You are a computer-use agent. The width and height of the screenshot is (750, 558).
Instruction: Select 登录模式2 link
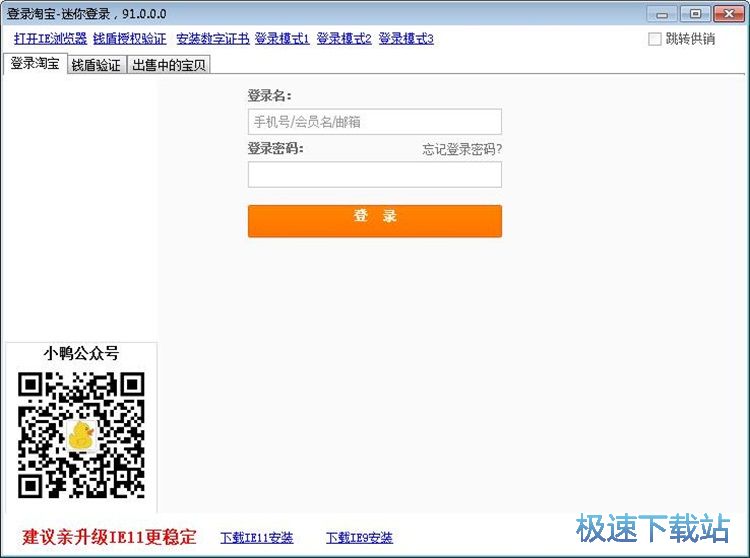click(x=344, y=39)
